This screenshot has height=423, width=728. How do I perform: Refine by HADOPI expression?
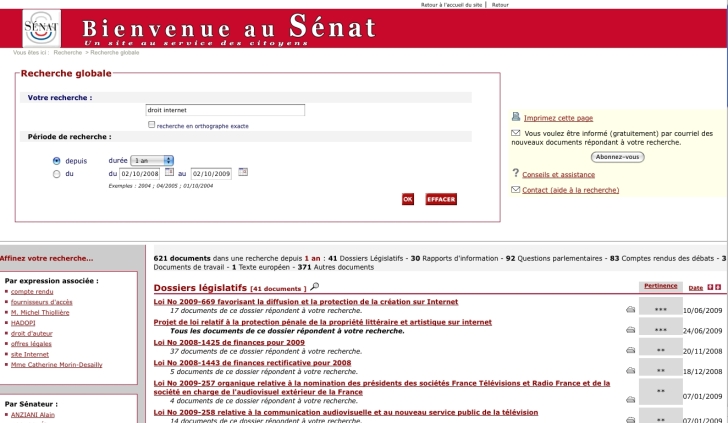23,323
